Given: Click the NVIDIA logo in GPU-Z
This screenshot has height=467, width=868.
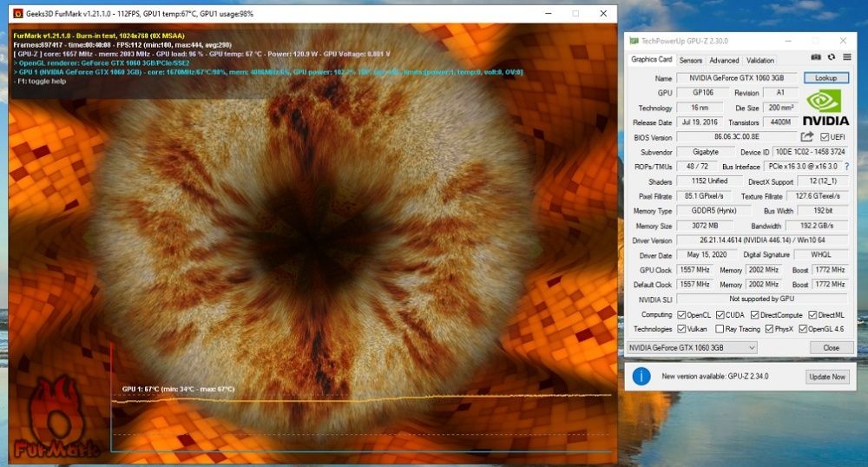Looking at the screenshot, I should coord(825,109).
